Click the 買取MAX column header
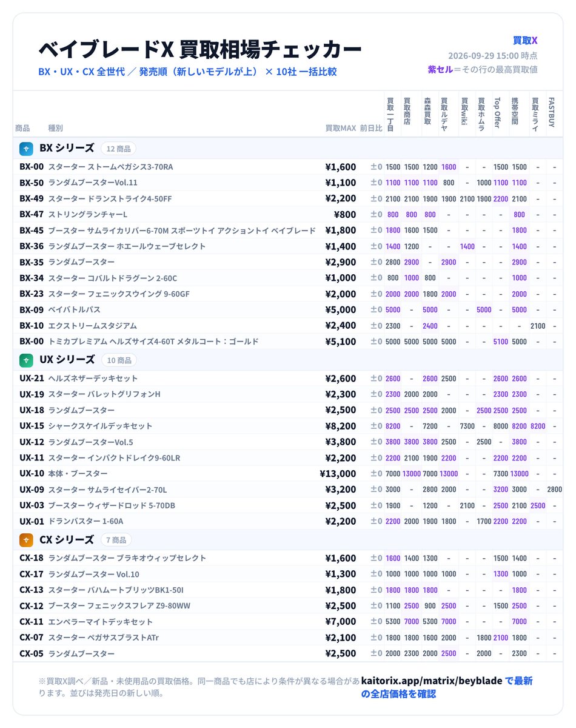The height and width of the screenshot is (728, 576). point(340,128)
